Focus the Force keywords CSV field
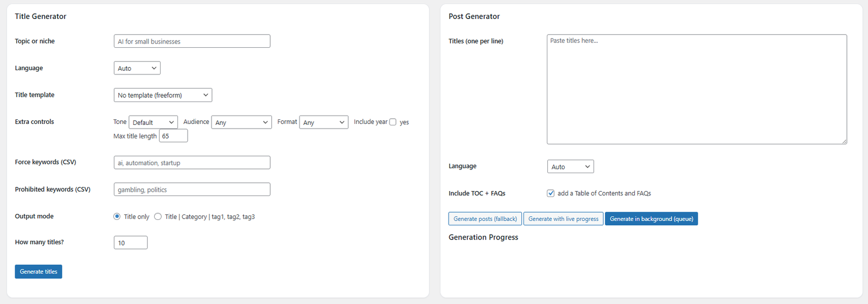This screenshot has width=868, height=304. click(x=192, y=163)
